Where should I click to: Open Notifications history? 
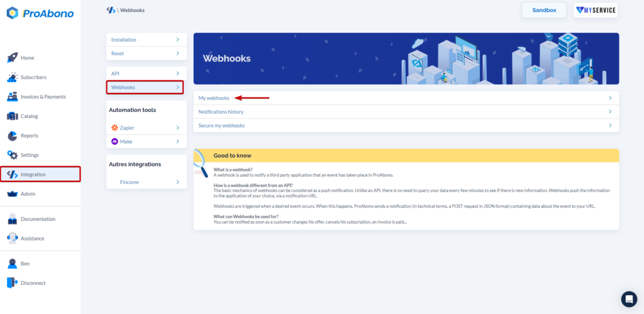406,112
